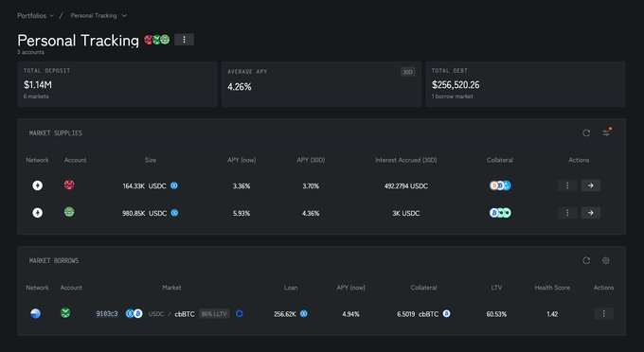Image resolution: width=644 pixels, height=352 pixels.
Task: Click the 3K USDC interest value
Action: [405, 213]
